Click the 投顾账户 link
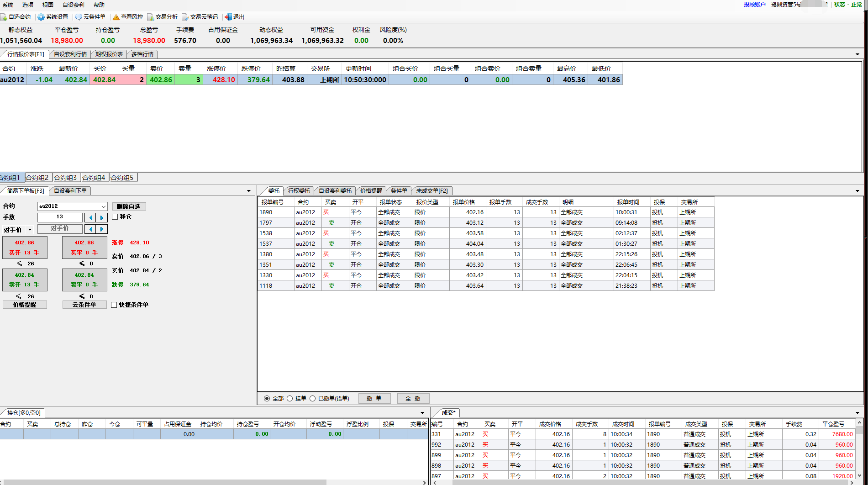 click(754, 5)
